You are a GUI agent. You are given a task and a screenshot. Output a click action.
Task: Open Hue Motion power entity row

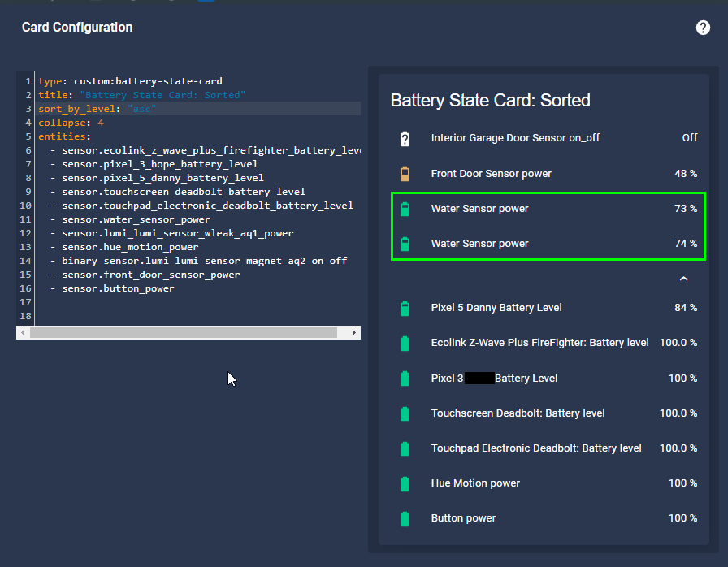coord(544,483)
